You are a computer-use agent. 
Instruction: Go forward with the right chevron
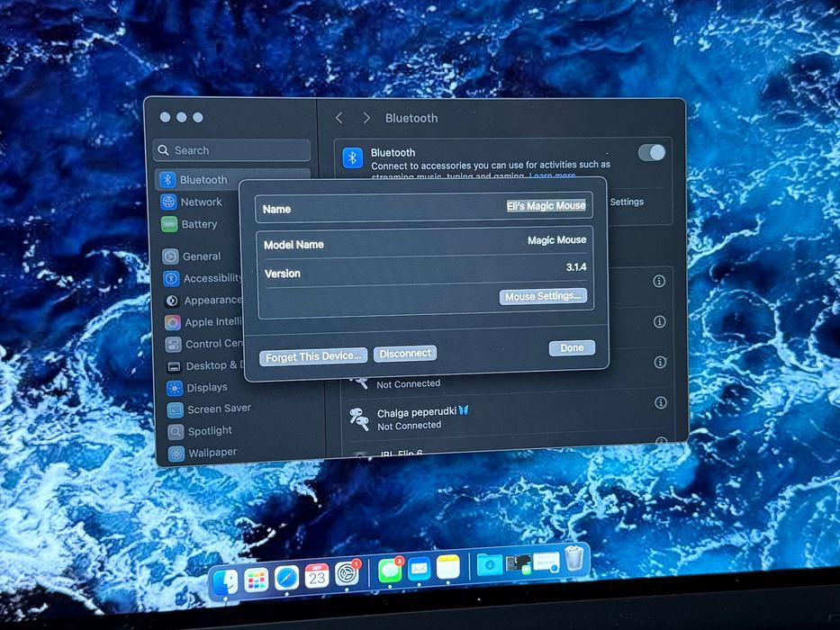366,118
